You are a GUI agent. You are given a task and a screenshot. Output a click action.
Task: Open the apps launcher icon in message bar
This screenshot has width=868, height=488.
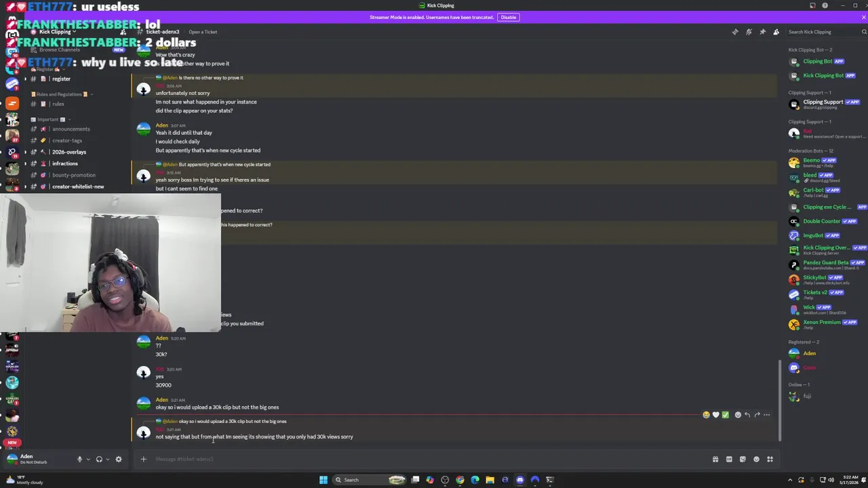(770, 460)
